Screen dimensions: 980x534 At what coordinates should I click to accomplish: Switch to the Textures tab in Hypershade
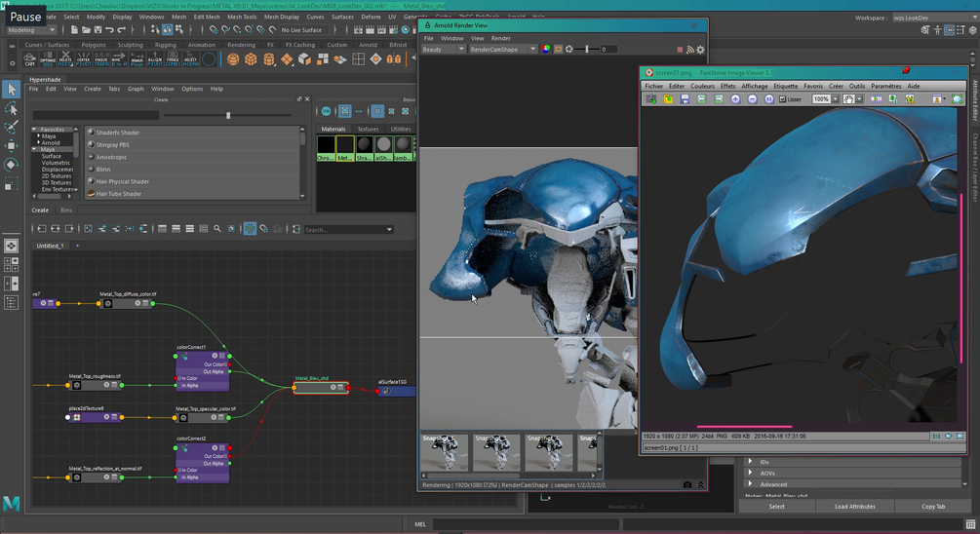point(368,129)
